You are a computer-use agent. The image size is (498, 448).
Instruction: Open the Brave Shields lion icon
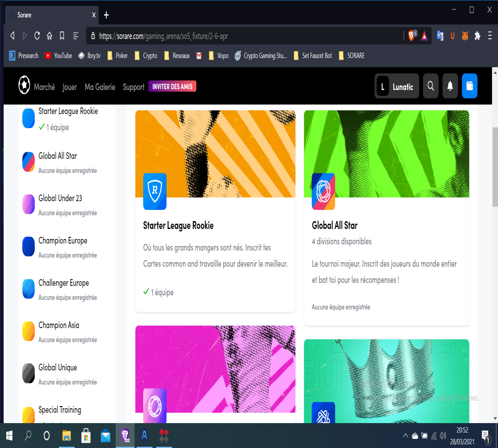tap(412, 36)
